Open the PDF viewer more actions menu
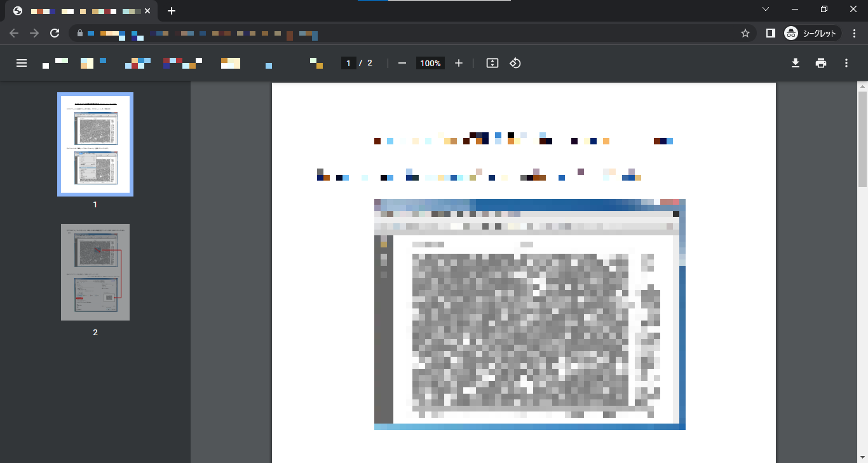Image resolution: width=868 pixels, height=463 pixels. [846, 63]
